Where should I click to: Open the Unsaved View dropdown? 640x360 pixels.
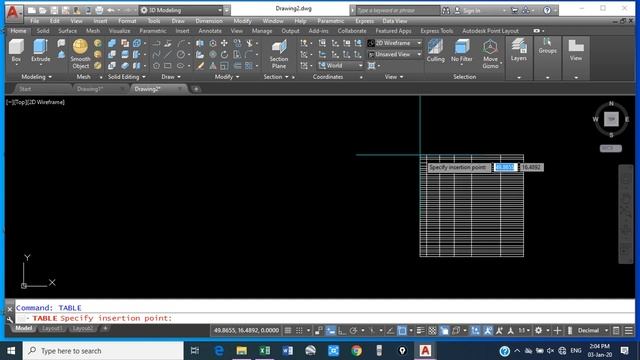coord(395,54)
